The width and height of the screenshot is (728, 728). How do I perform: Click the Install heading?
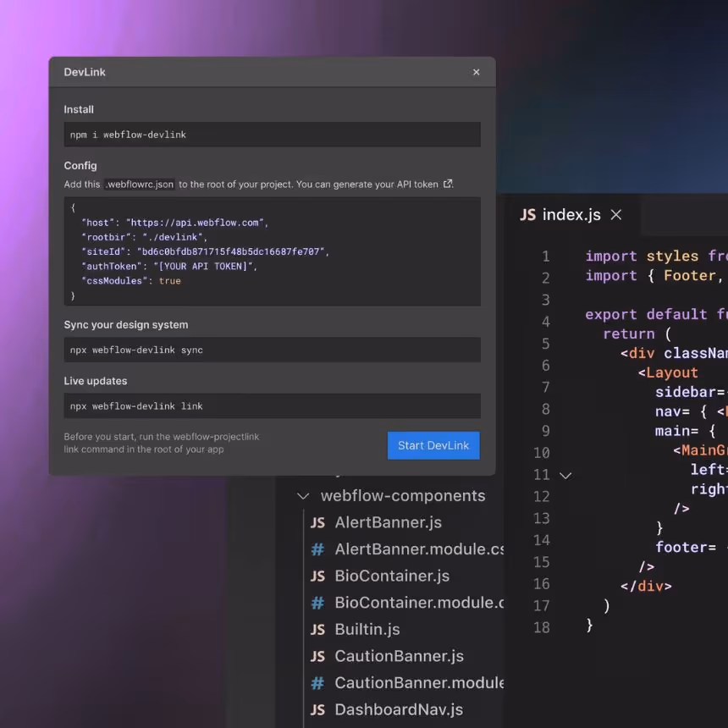[x=79, y=109]
